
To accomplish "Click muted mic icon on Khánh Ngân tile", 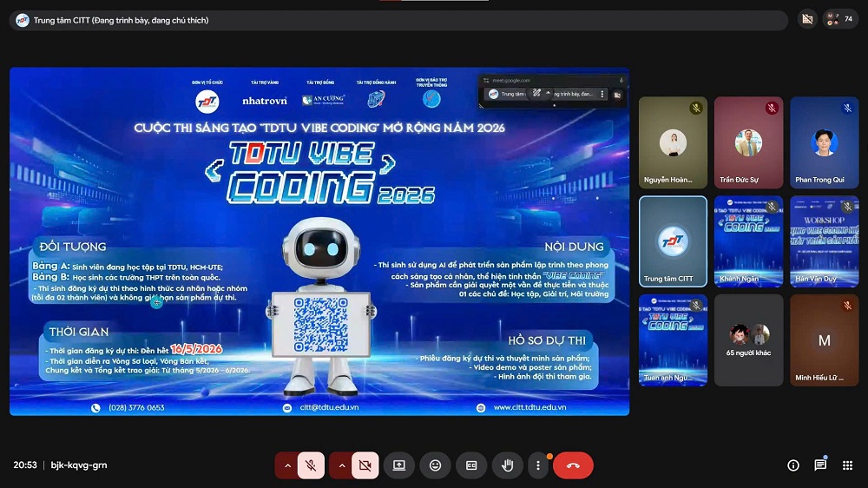I will (772, 207).
